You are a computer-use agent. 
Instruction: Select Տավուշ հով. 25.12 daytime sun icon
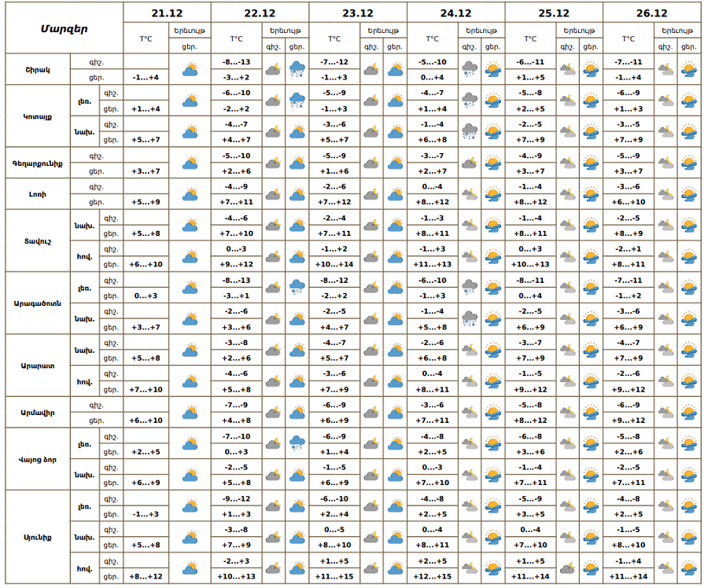tap(591, 256)
